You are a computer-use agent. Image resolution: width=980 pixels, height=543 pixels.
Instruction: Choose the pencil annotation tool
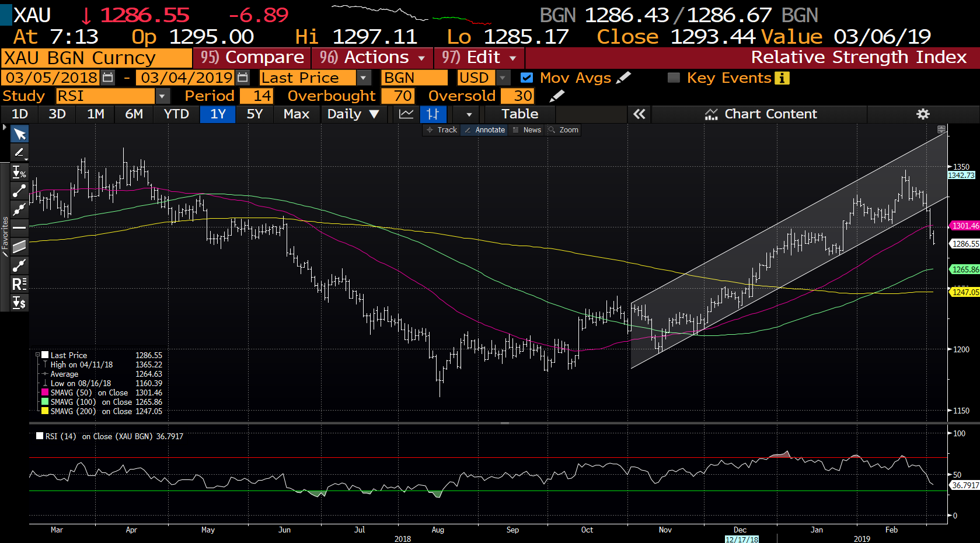[19, 153]
